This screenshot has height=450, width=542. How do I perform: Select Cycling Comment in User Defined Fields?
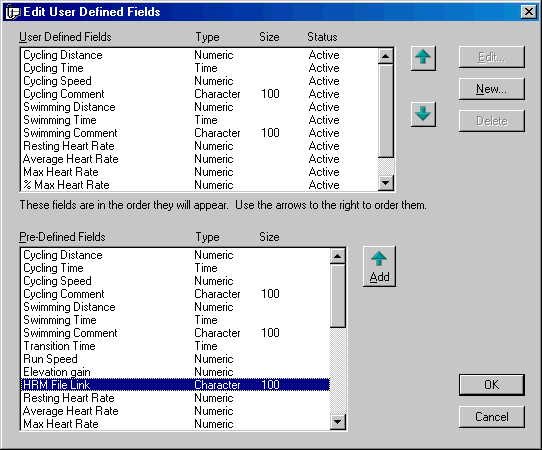click(x=200, y=94)
